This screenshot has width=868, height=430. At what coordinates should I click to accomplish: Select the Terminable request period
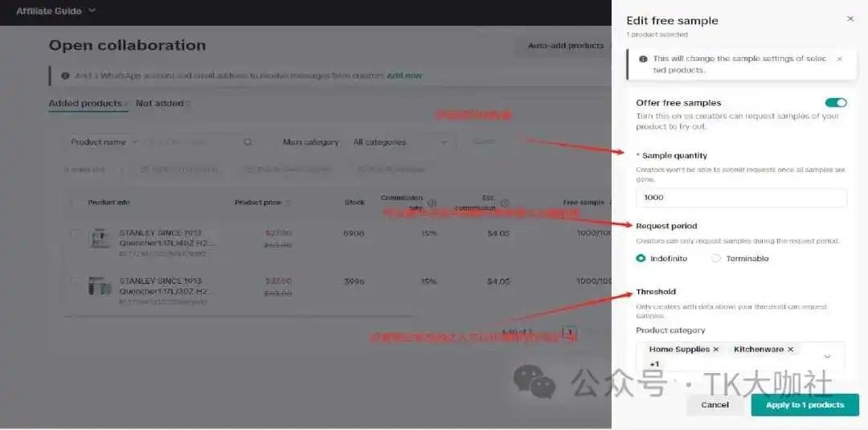[716, 259]
